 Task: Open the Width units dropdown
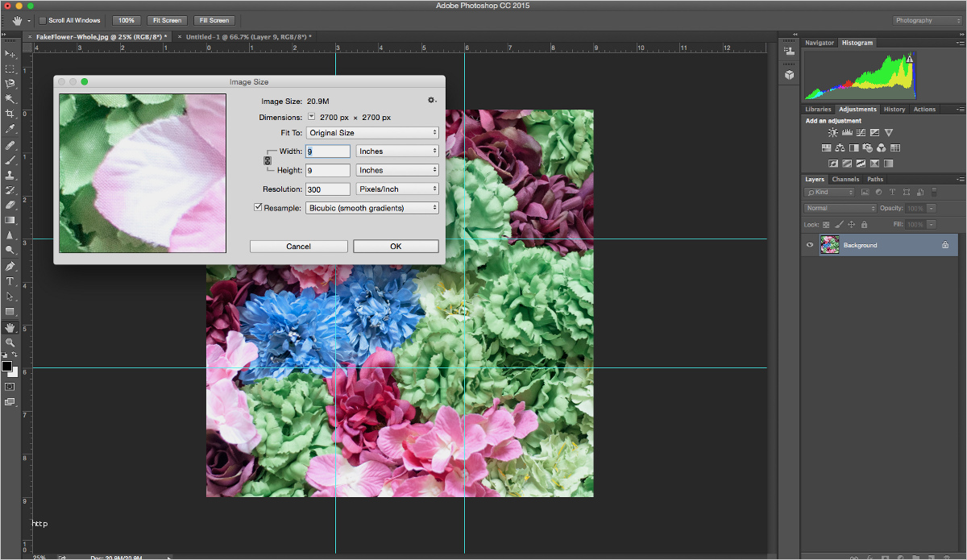[397, 151]
